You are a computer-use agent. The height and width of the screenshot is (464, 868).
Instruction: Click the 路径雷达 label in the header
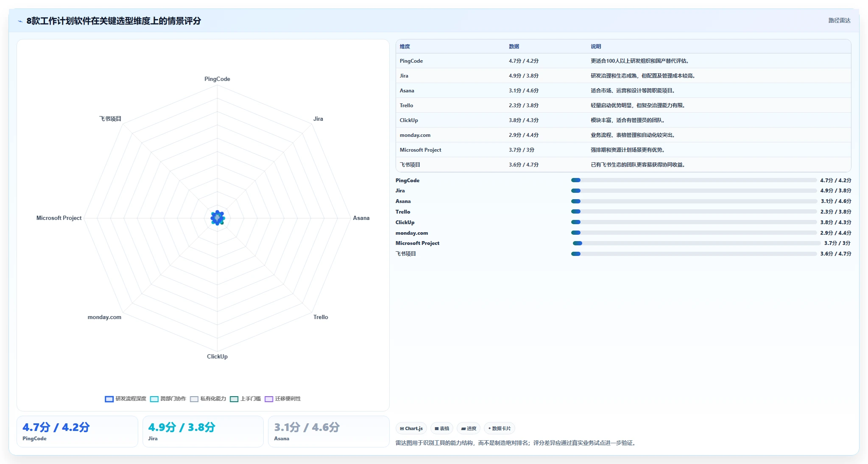pos(839,20)
